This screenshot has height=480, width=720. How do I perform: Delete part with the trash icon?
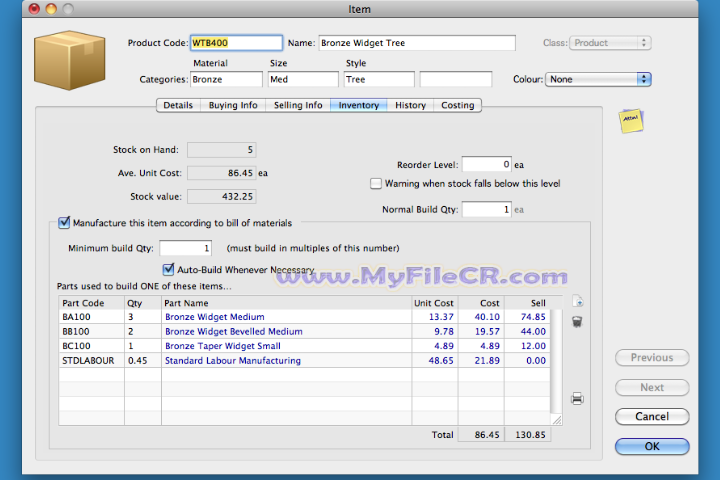[x=577, y=322]
